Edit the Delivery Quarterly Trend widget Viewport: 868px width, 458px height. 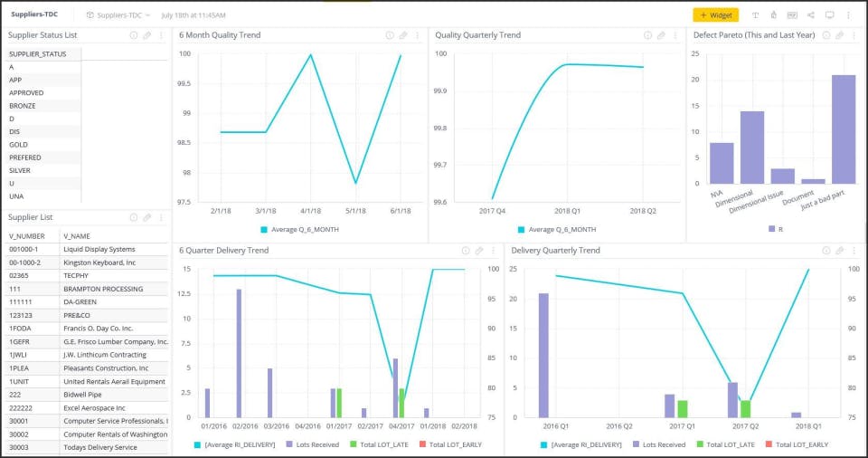pos(840,251)
